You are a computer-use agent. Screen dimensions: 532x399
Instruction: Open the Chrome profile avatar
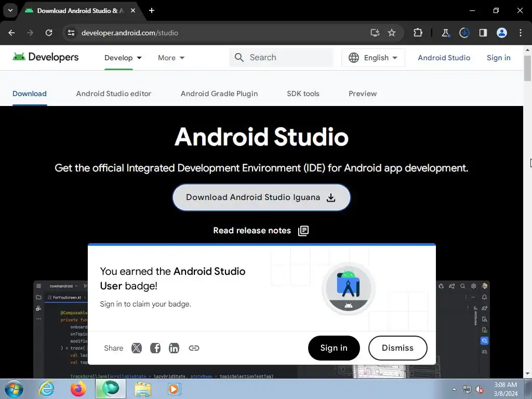[502, 33]
